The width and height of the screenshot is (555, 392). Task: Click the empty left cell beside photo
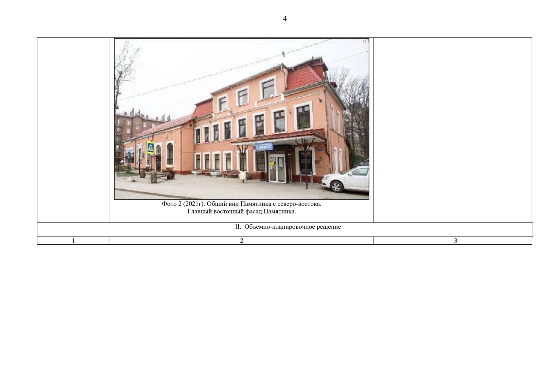pos(73,130)
